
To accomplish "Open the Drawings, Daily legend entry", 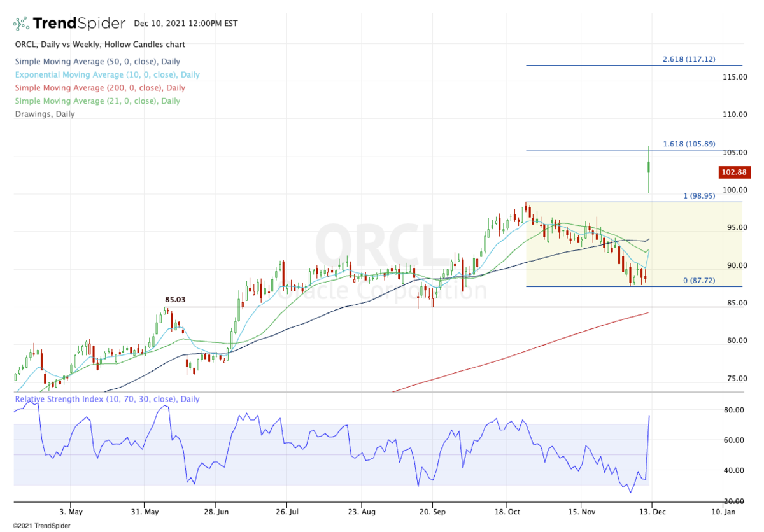I will click(x=44, y=114).
